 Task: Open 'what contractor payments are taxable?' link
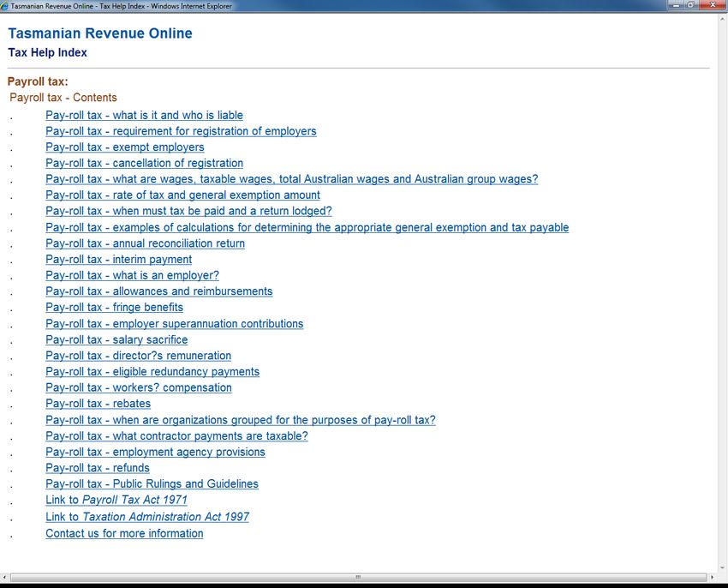176,436
